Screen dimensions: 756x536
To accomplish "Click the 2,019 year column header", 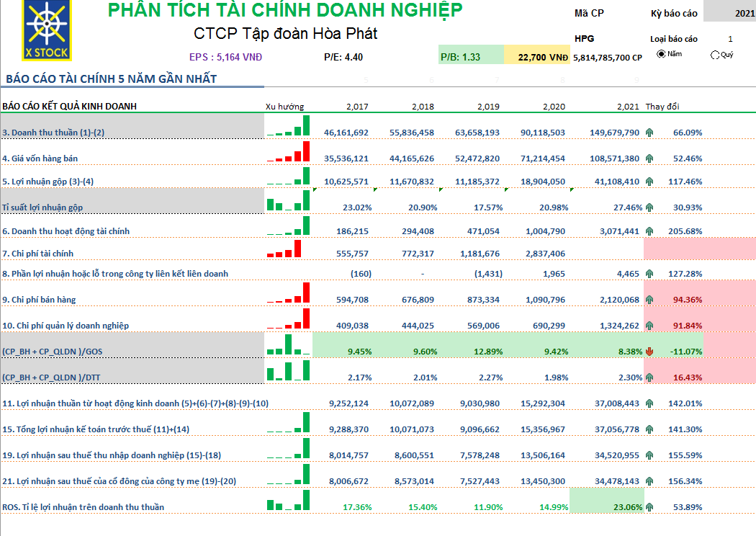I will click(488, 107).
